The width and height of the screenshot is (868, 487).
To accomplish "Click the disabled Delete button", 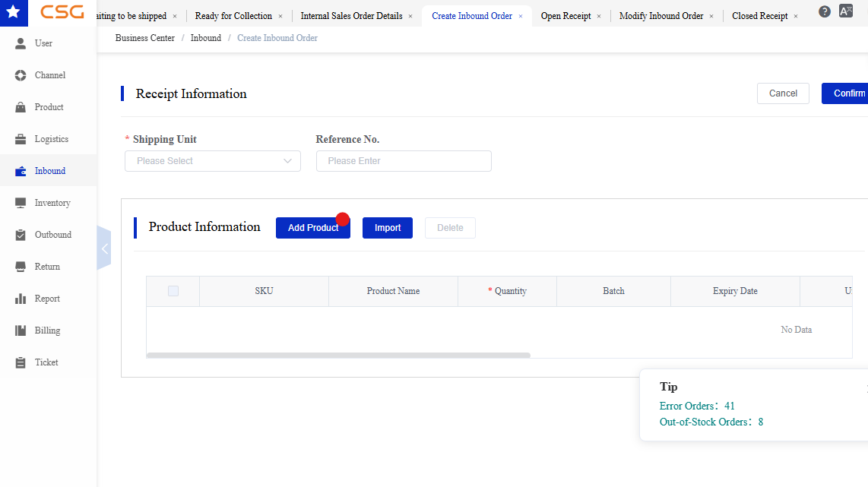I will pyautogui.click(x=450, y=228).
